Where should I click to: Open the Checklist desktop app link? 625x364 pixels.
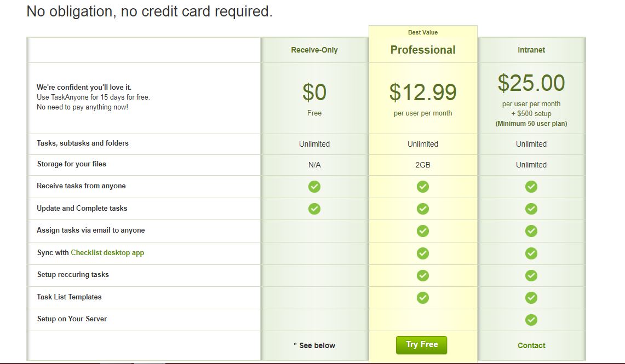107,253
